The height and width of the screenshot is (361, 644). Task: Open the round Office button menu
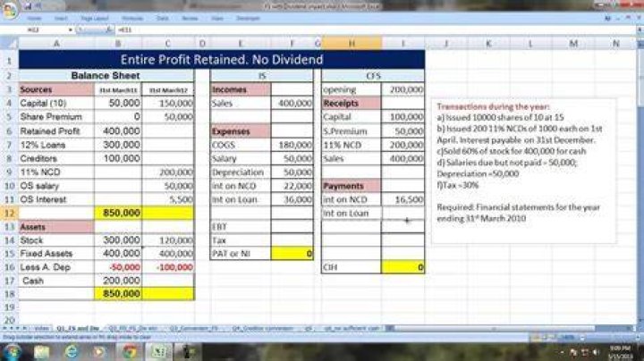[9, 10]
